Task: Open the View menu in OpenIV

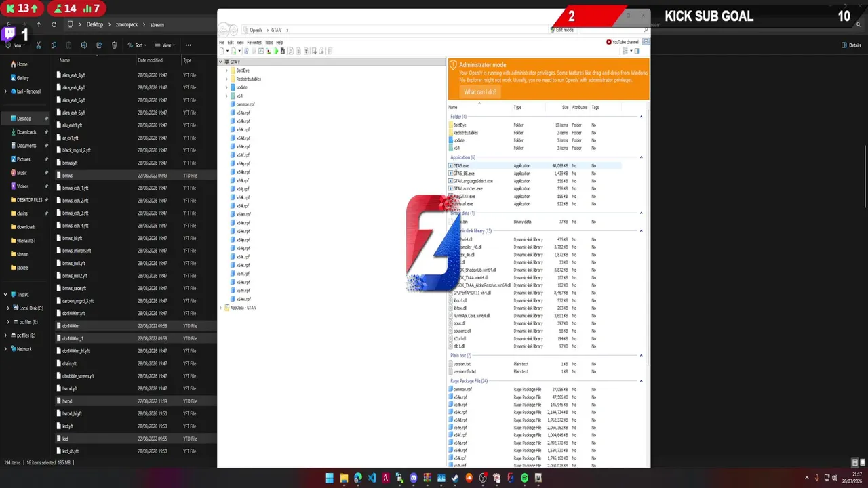Action: pos(240,42)
